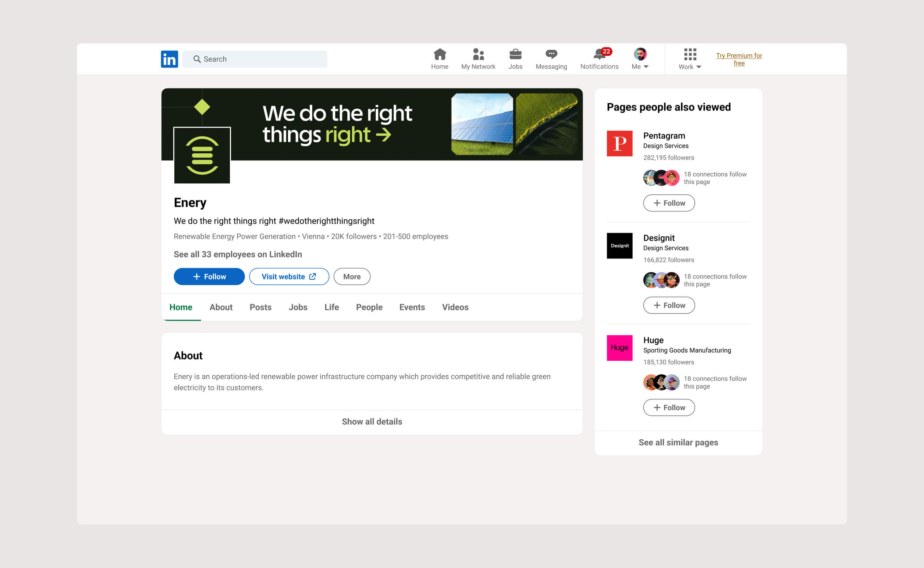Open the Huge page name link
This screenshot has width=924, height=568.
[653, 340]
